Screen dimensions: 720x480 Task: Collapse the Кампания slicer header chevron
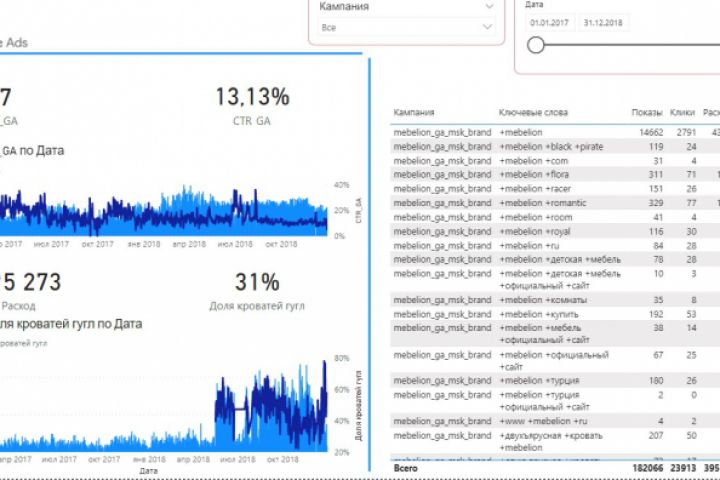pos(489,6)
